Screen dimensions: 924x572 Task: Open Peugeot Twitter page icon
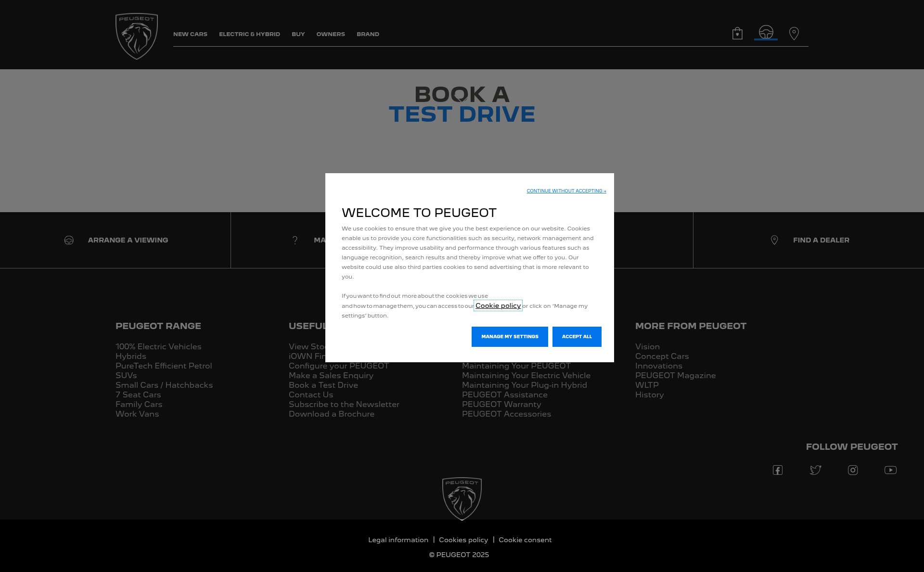(x=815, y=470)
